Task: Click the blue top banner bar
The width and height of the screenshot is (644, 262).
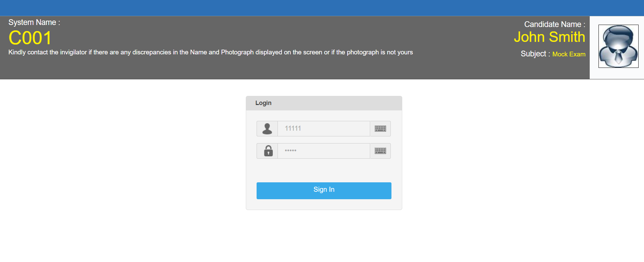Action: 322,8
